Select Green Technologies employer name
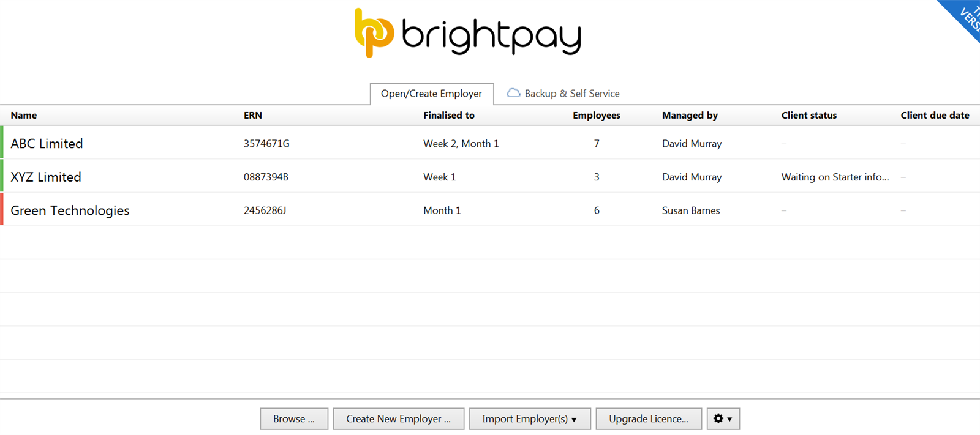Screen dimensions: 980x435 coord(70,210)
